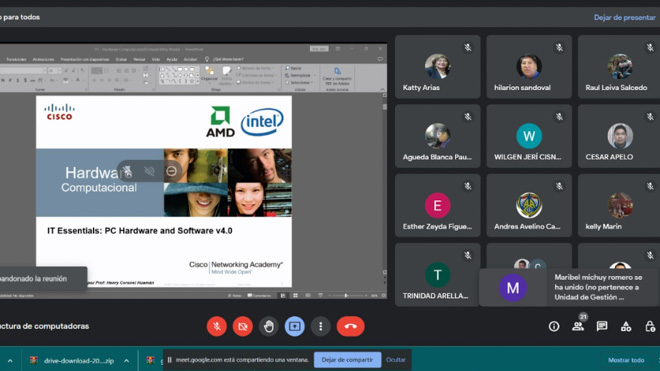Adjust the PowerPoint zoom slider
The image size is (660, 371).
click(346, 296)
